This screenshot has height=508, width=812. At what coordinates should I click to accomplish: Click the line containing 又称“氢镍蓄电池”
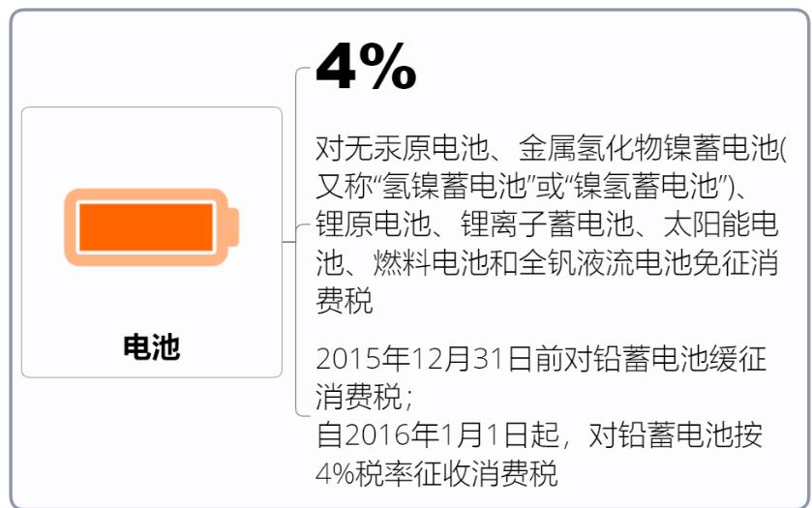(x=530, y=187)
